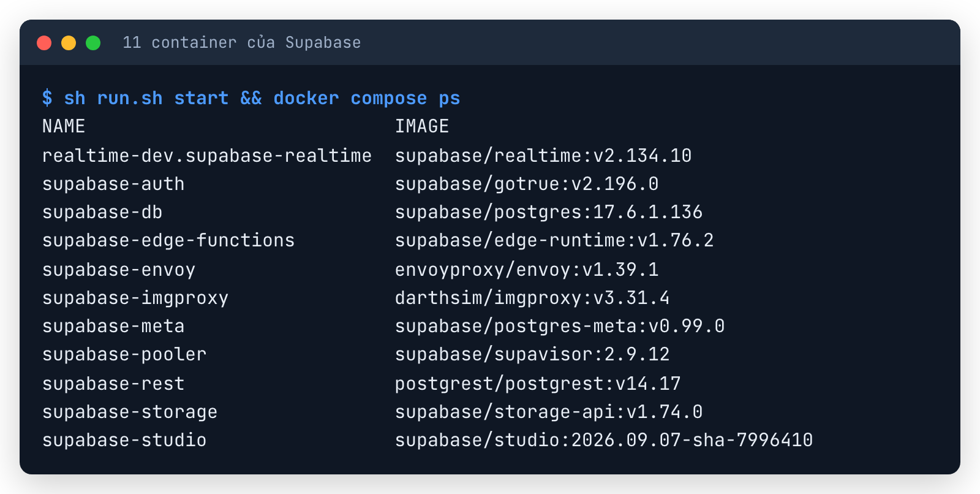The width and height of the screenshot is (980, 494).
Task: Click the green maximize window button
Action: pyautogui.click(x=93, y=43)
